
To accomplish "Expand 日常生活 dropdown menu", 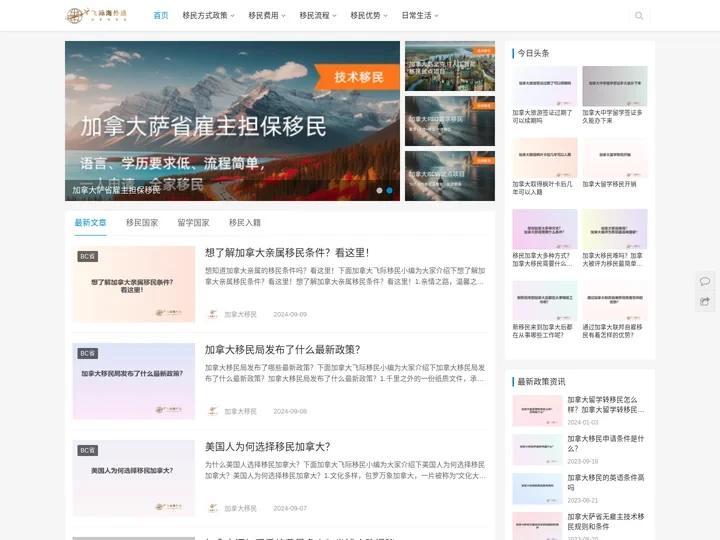I will pos(420,16).
